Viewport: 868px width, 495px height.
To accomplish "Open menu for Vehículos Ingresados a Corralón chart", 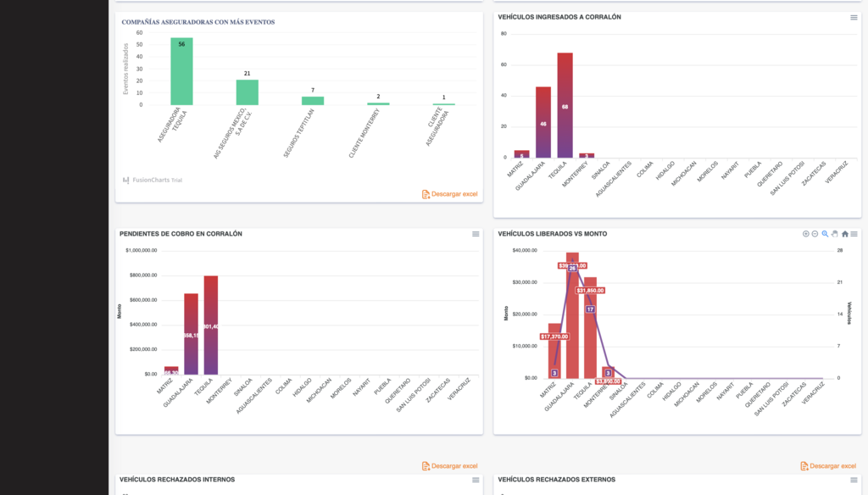I will tap(854, 18).
